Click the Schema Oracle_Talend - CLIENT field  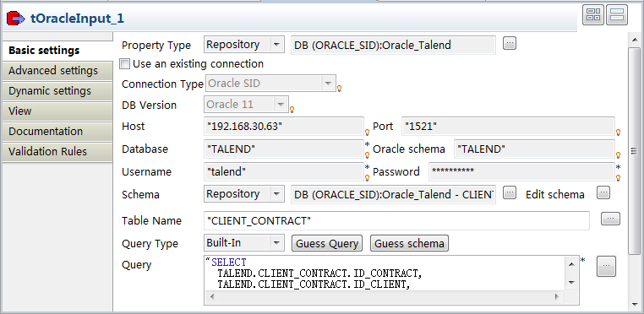(x=393, y=194)
